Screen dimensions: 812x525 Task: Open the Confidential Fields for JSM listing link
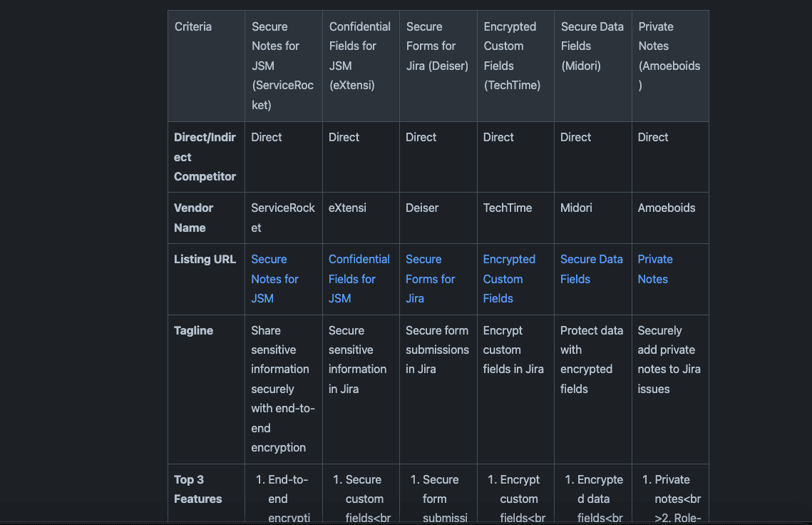coord(359,279)
